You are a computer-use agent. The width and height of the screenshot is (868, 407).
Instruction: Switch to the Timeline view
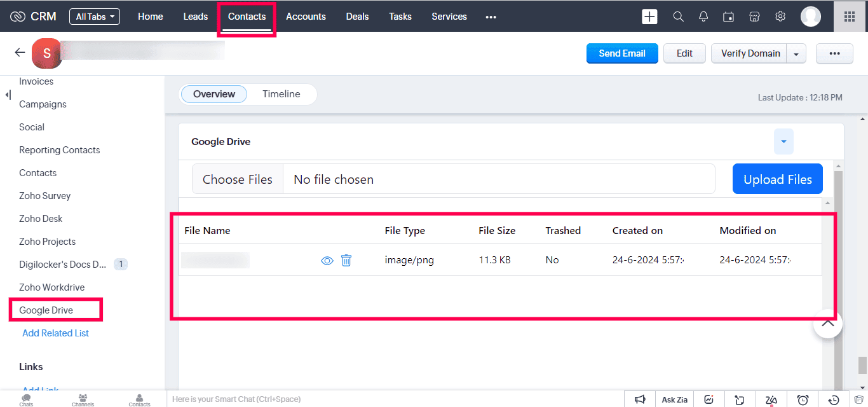point(281,94)
